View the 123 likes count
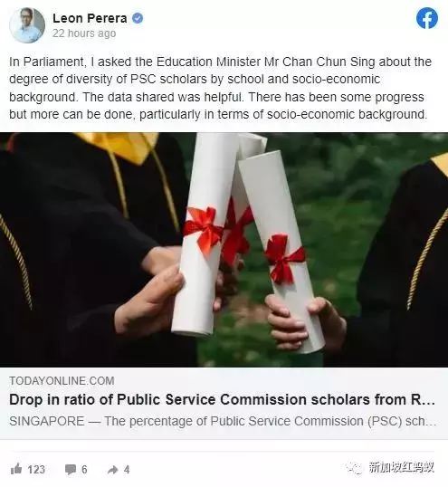This screenshot has width=448, height=487. (36, 469)
